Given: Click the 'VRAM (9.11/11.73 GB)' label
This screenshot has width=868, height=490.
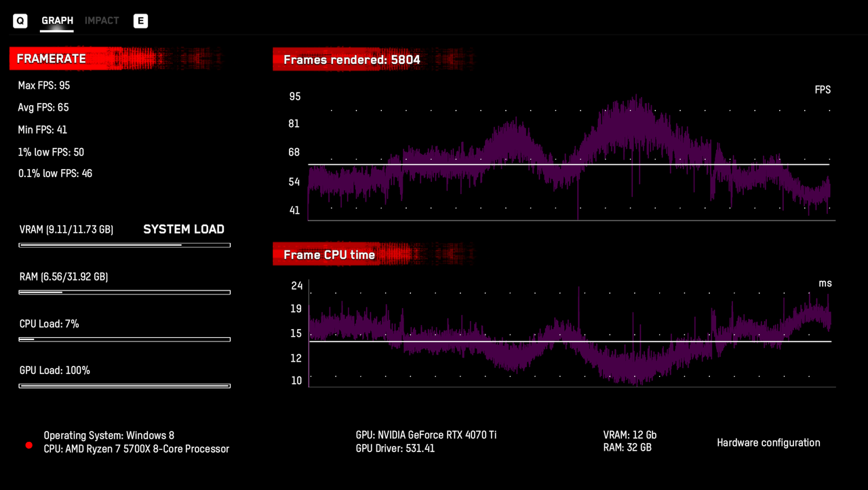Looking at the screenshot, I should 66,230.
